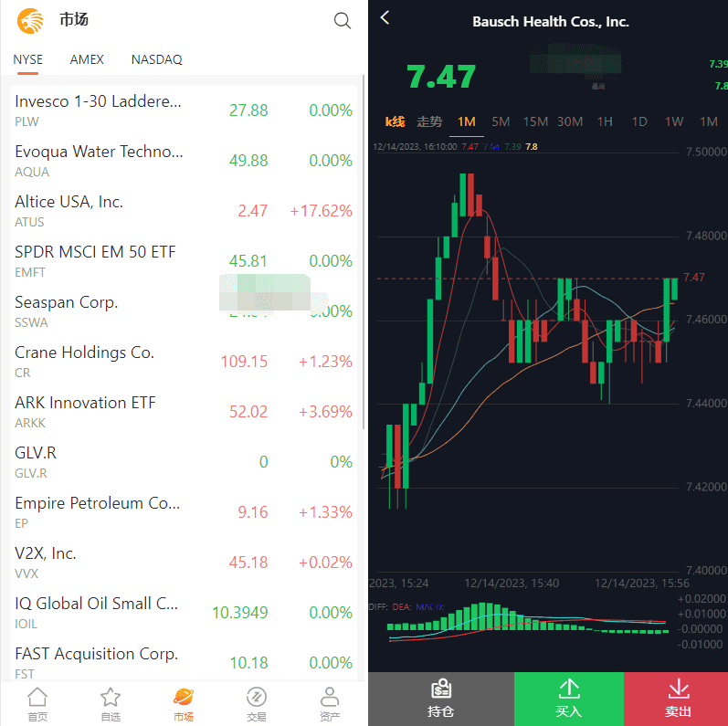Image resolution: width=728 pixels, height=726 pixels.
Task: Select the 5M chart interval
Action: (501, 121)
